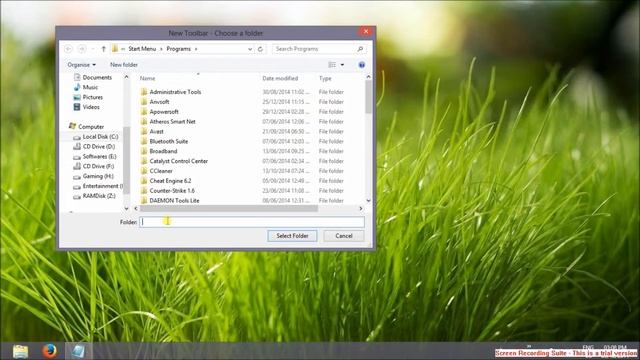640x360 pixels.
Task: Open File Explorer from the taskbar
Action: point(20,351)
